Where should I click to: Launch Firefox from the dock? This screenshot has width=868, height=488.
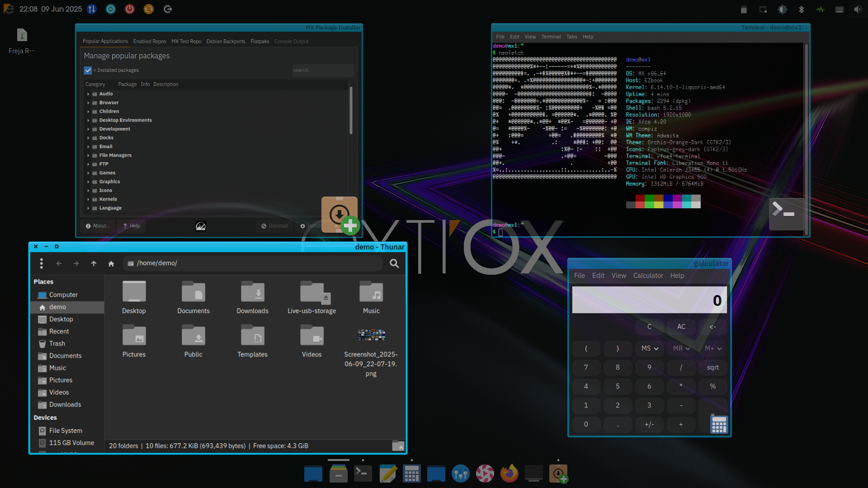pyautogui.click(x=509, y=474)
